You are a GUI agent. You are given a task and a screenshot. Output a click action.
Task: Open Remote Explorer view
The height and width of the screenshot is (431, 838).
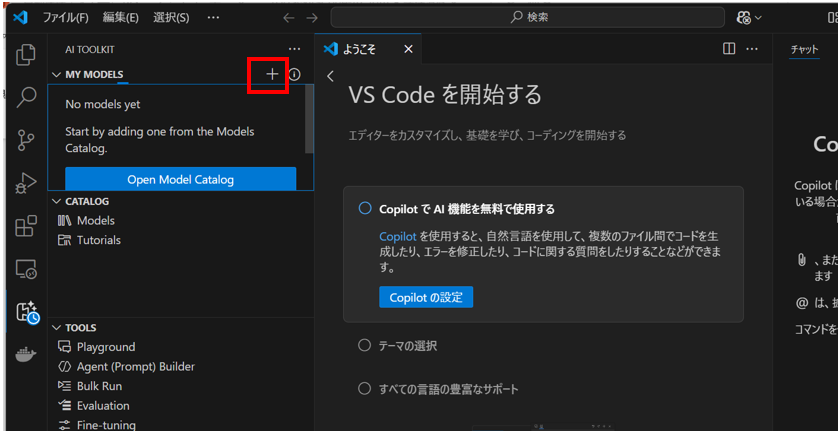pyautogui.click(x=26, y=268)
